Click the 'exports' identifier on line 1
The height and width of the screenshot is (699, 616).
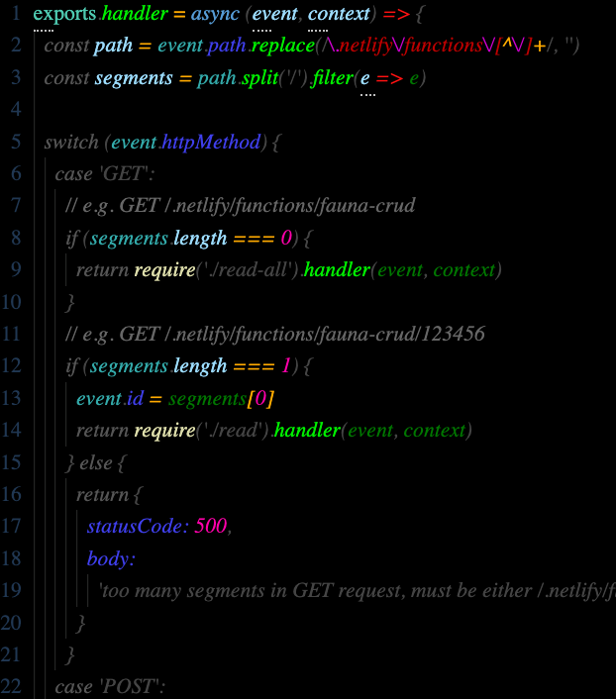(64, 14)
